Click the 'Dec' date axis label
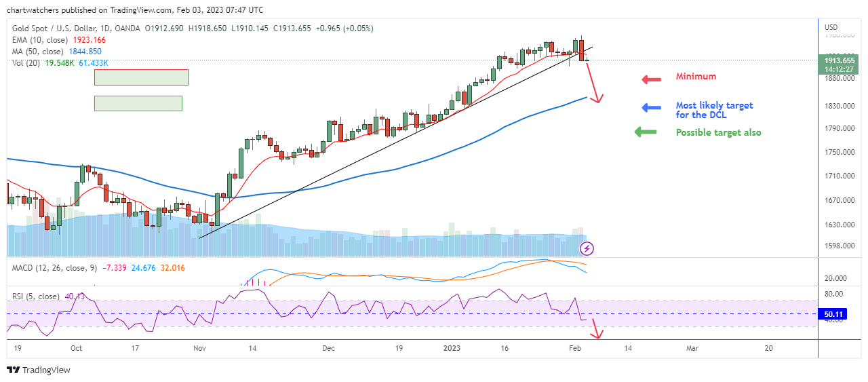The height and width of the screenshot is (382, 868). pos(328,348)
